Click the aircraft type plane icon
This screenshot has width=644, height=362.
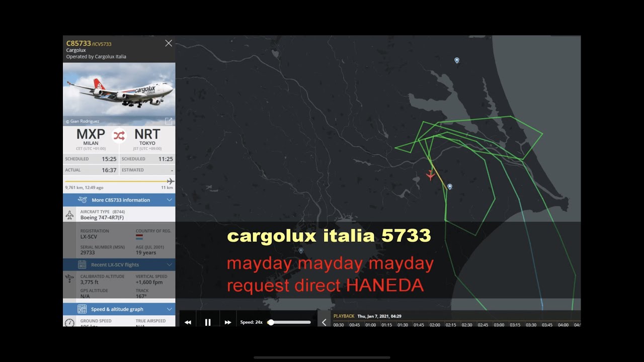pos(69,215)
